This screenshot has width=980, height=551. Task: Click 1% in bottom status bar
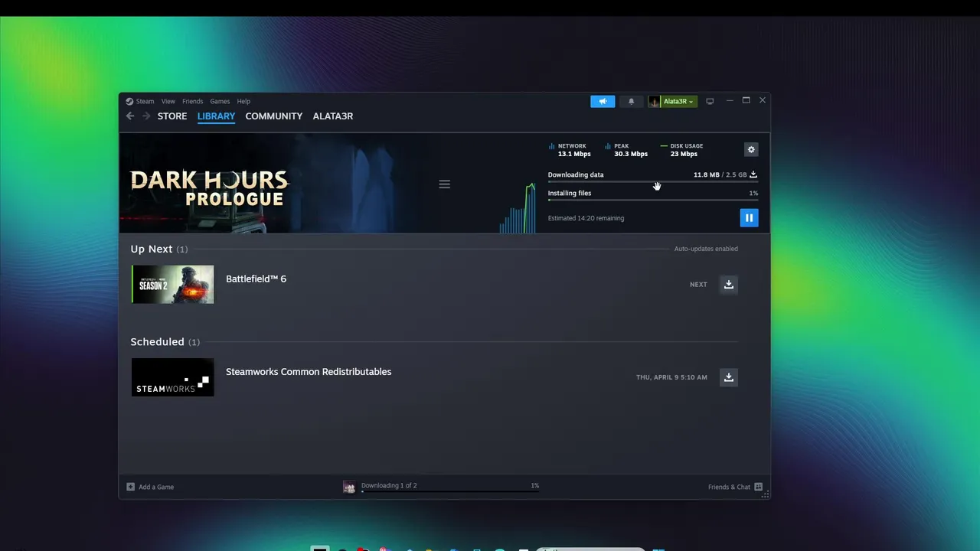pyautogui.click(x=534, y=485)
